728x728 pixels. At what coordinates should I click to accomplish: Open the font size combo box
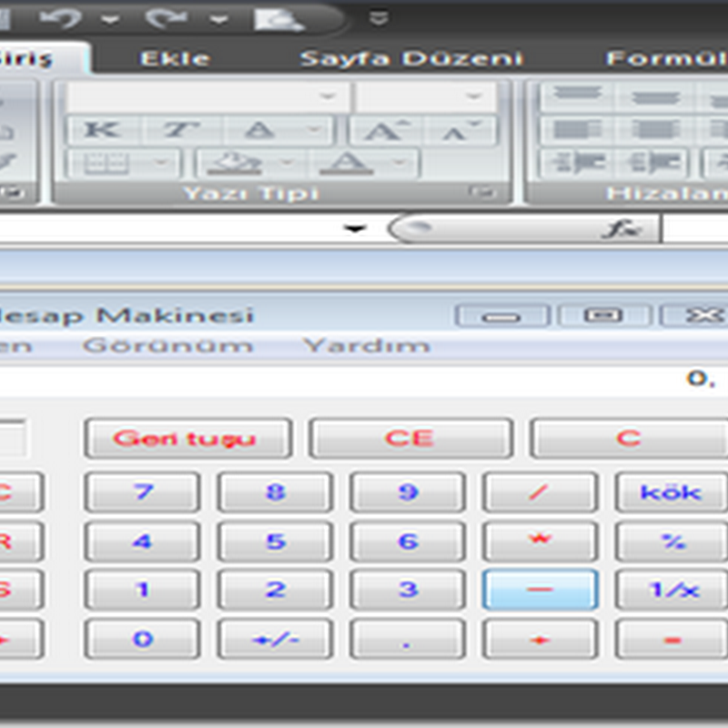click(x=425, y=96)
